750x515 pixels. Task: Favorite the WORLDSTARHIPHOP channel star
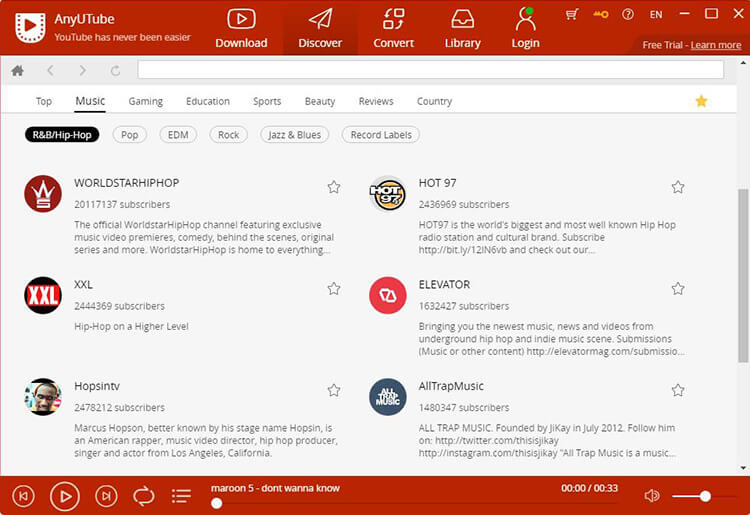tap(334, 187)
